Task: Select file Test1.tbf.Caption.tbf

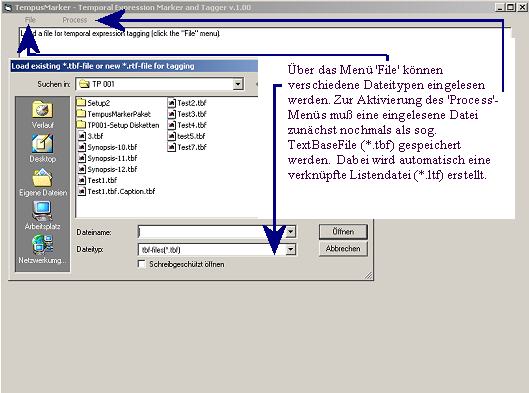Action: pyautogui.click(x=117, y=191)
